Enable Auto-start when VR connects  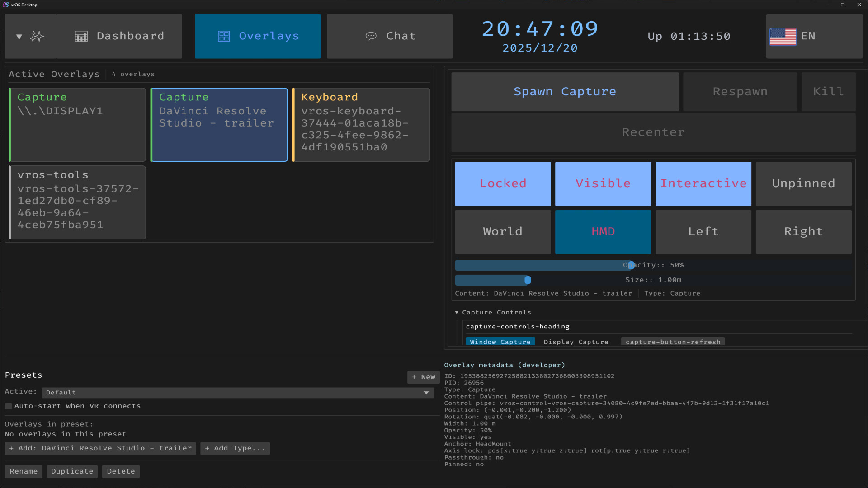click(8, 406)
